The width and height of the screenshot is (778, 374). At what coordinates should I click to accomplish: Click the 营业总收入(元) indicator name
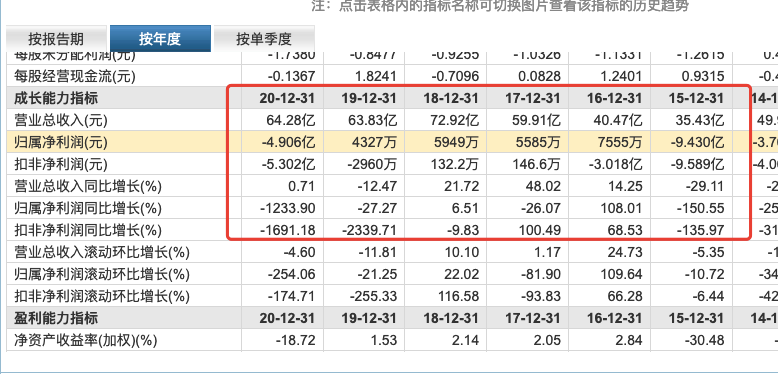pos(61,120)
